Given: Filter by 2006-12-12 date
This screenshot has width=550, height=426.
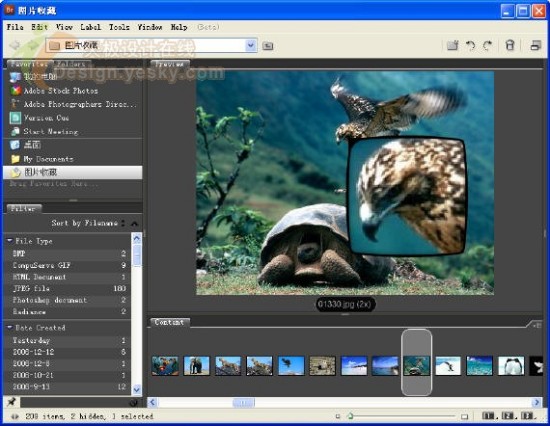Looking at the screenshot, I should 67,352.
